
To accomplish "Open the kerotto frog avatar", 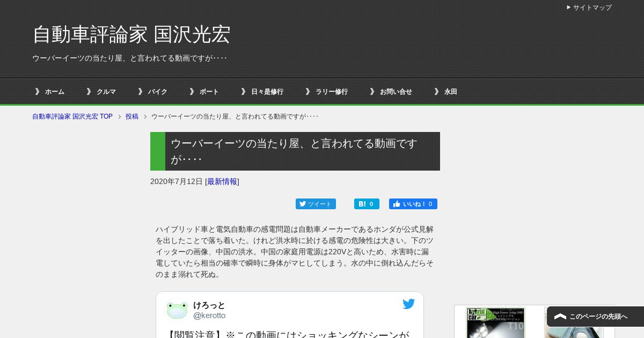I will tap(177, 310).
